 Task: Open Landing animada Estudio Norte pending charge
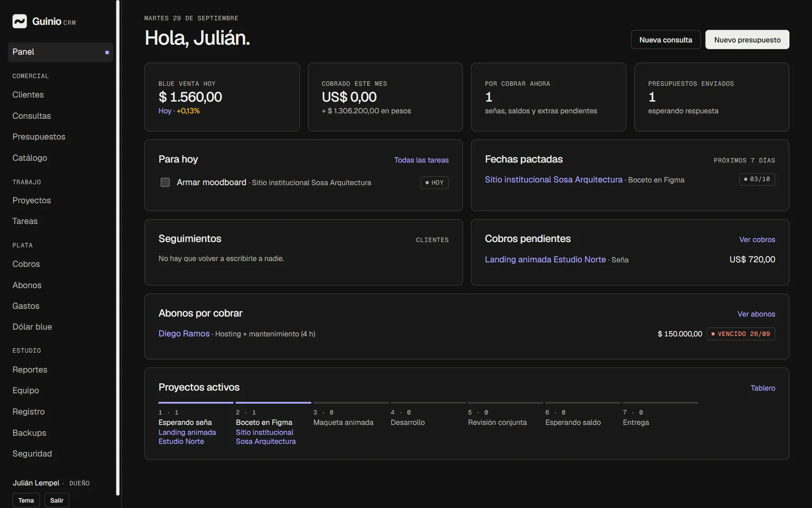tap(545, 260)
